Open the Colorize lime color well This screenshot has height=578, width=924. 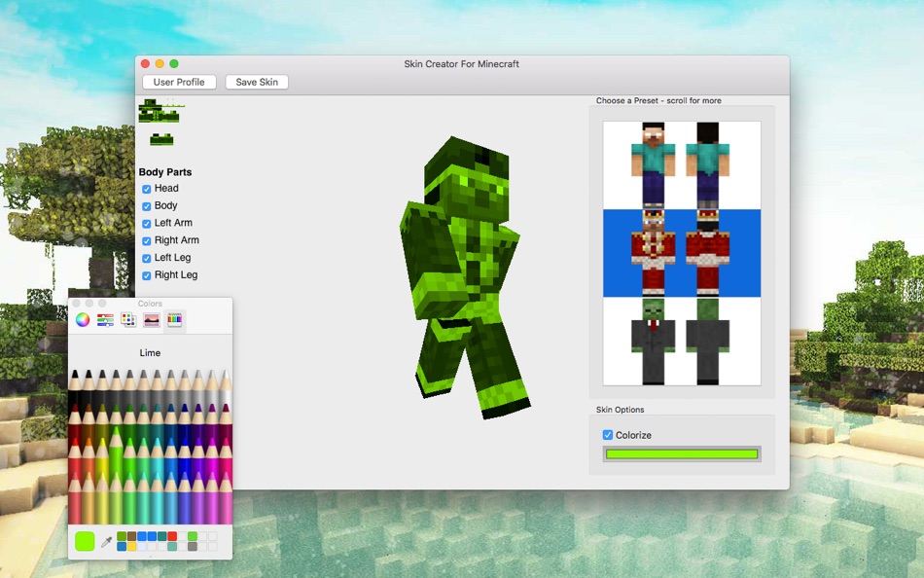[x=682, y=453]
